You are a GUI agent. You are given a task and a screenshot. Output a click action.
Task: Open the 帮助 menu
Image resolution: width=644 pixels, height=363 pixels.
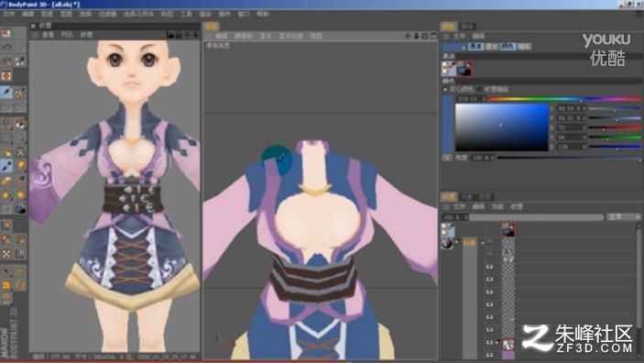coord(263,14)
